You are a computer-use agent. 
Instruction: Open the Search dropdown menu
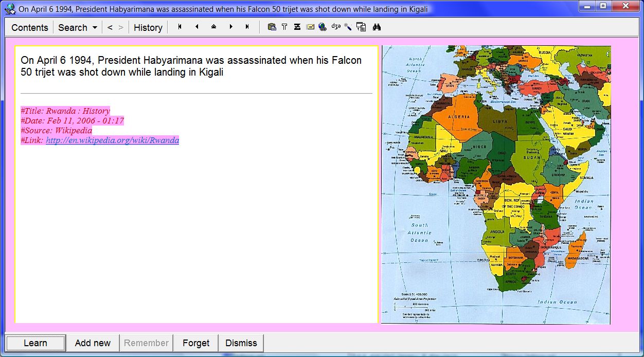pos(77,27)
